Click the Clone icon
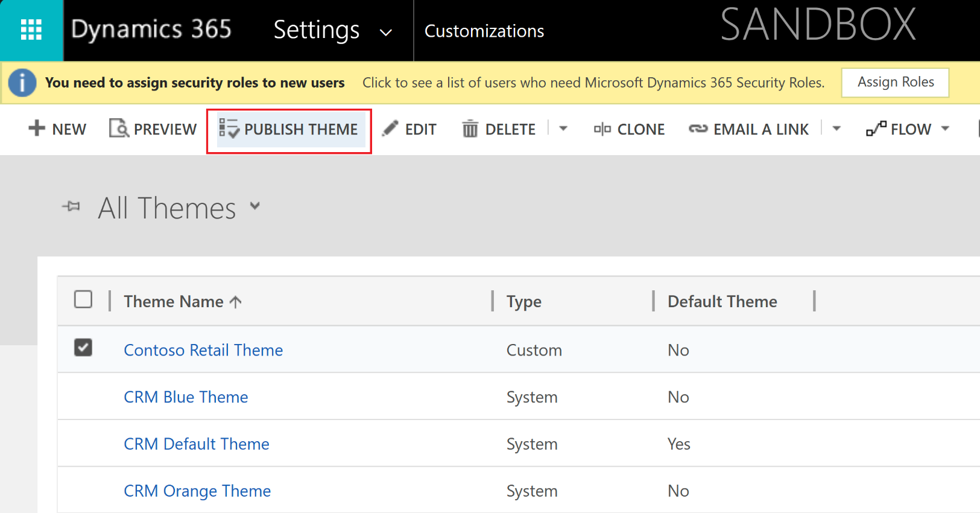 602,129
